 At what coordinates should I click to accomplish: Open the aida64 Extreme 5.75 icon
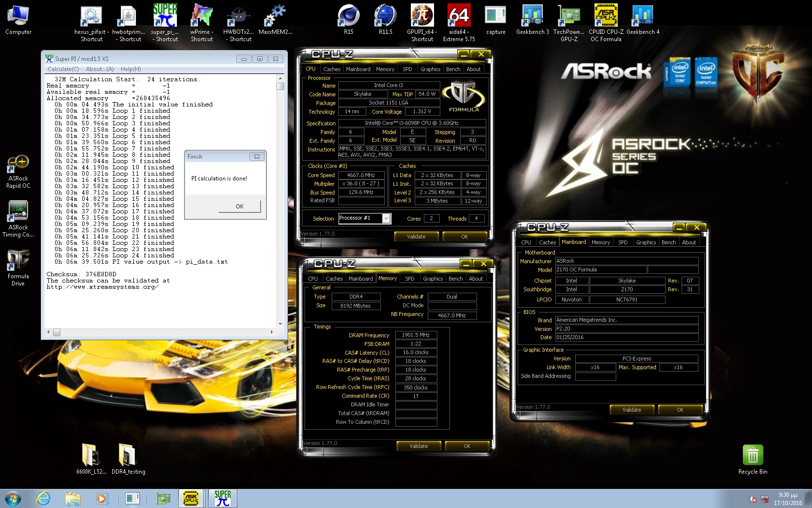coord(459,23)
